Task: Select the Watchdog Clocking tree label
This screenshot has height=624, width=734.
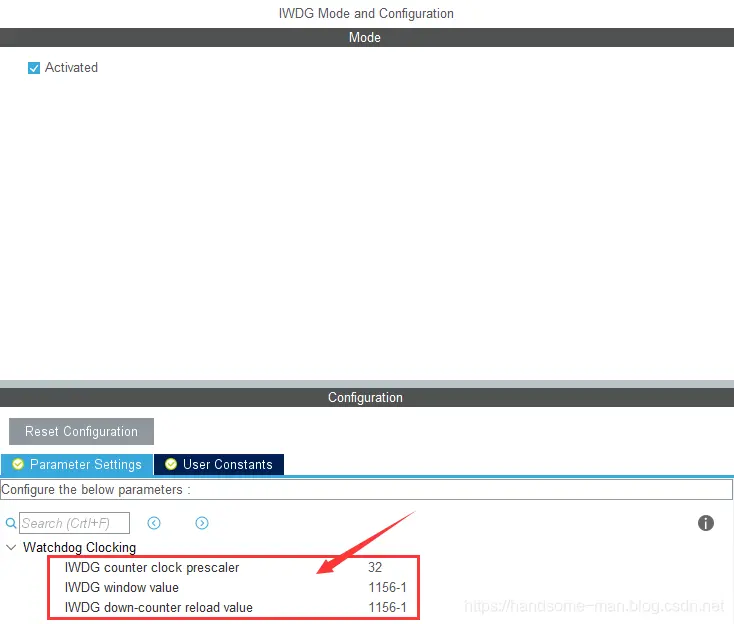Action: 80,547
